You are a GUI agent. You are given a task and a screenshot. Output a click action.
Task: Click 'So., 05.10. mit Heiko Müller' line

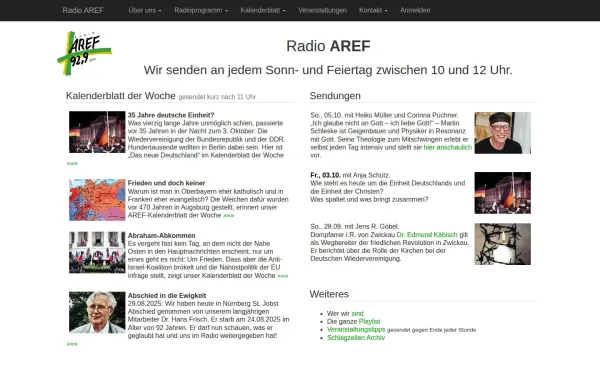tap(384, 115)
